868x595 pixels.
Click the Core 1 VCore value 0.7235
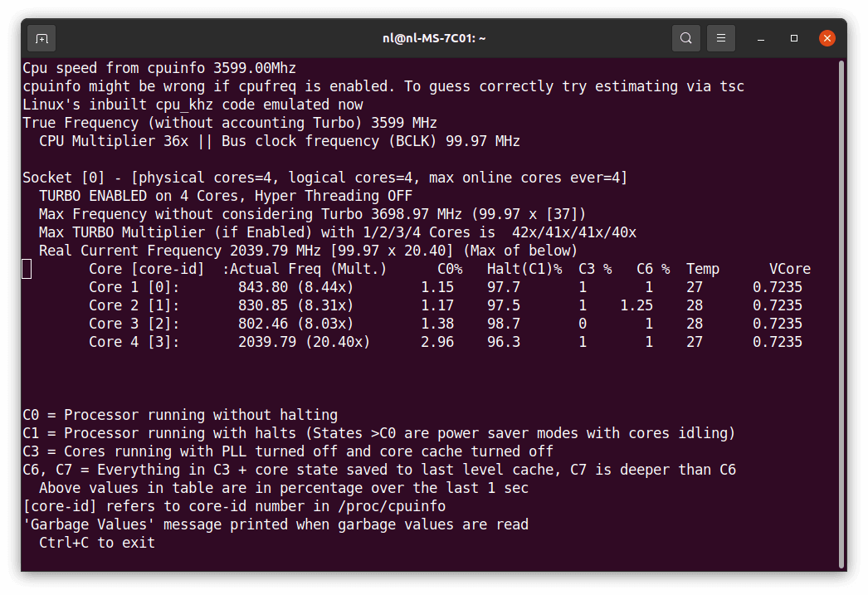tap(778, 287)
